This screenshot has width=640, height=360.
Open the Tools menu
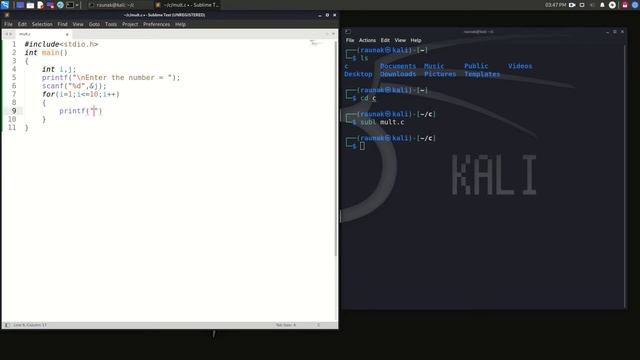(x=111, y=24)
